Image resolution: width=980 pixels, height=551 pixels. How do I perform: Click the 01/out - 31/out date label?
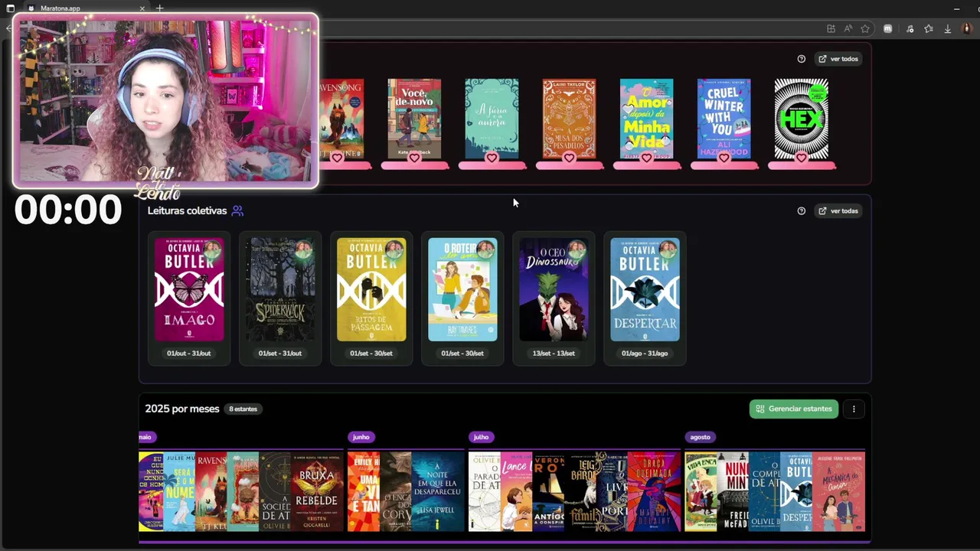pyautogui.click(x=189, y=354)
